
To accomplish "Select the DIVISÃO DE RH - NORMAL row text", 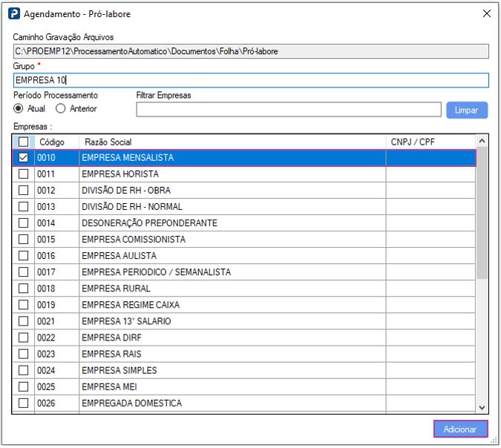I will pyautogui.click(x=132, y=207).
